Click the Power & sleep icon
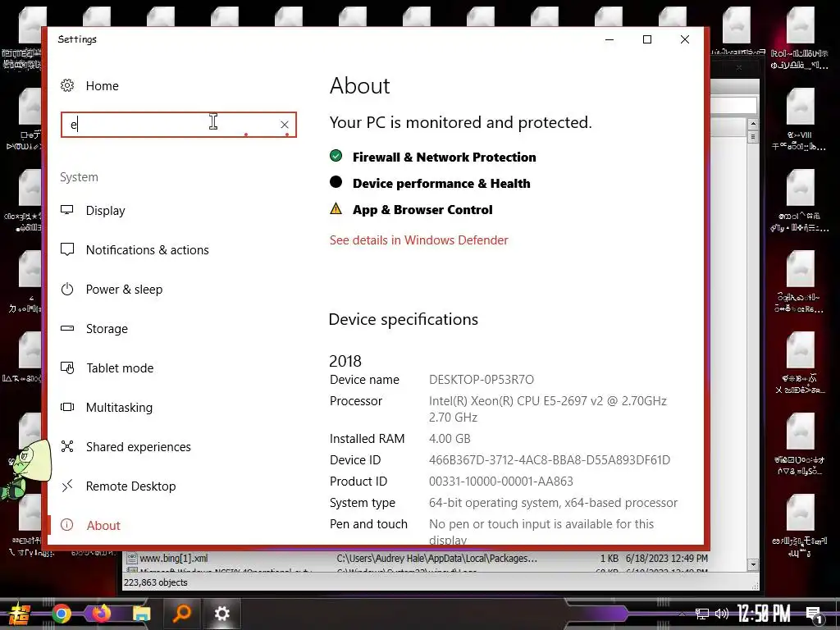The image size is (840, 630). 67,290
